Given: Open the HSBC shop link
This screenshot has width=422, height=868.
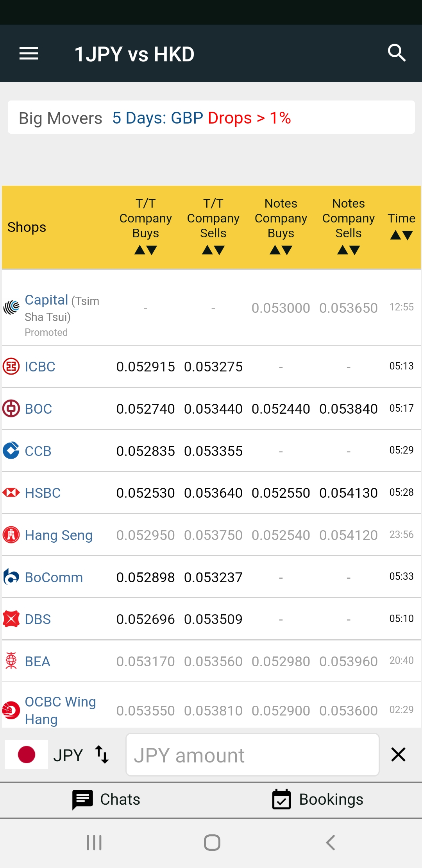Looking at the screenshot, I should click(x=43, y=493).
